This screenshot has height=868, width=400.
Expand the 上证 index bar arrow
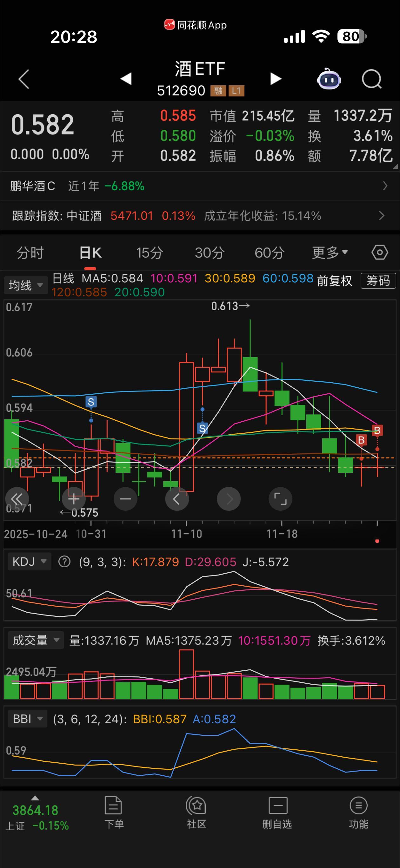[x=35, y=798]
